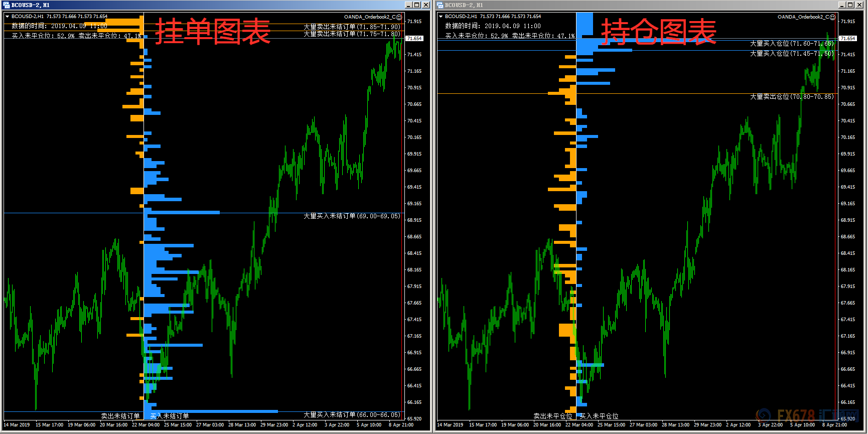Click the 8 Apr 21:00 label on left time axis
The image size is (868, 434).
[x=401, y=425]
